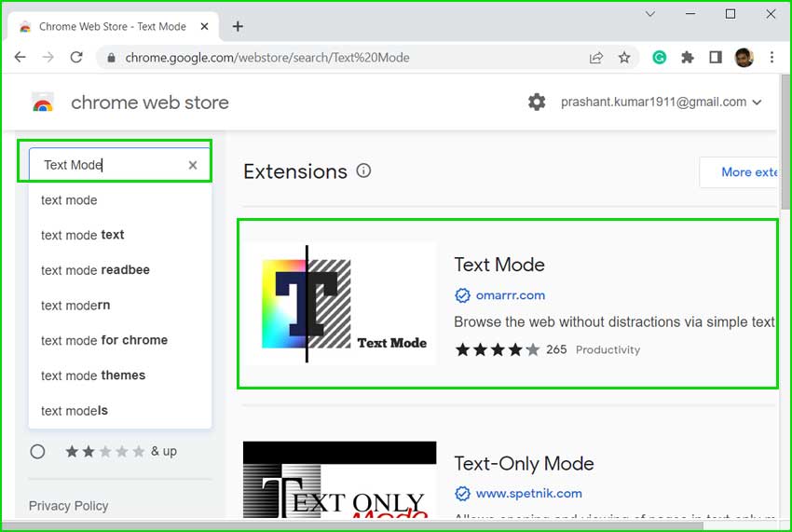792x532 pixels.
Task: Clear the Text Mode search field
Action: pyautogui.click(x=193, y=165)
